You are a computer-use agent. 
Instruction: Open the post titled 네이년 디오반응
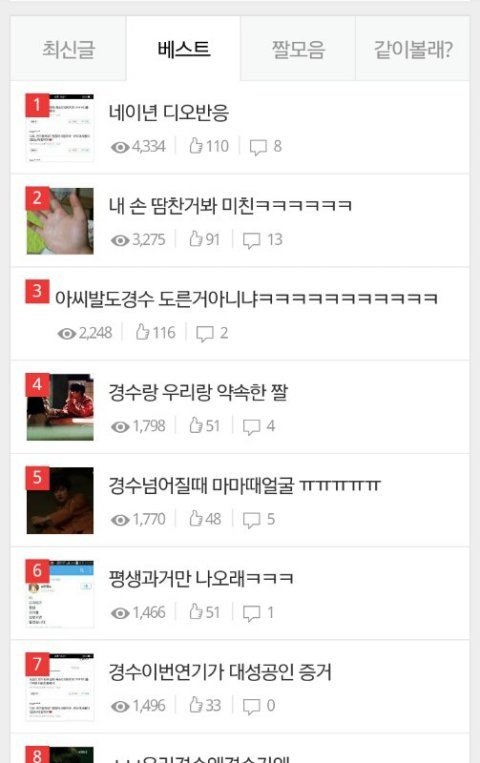click(x=168, y=113)
